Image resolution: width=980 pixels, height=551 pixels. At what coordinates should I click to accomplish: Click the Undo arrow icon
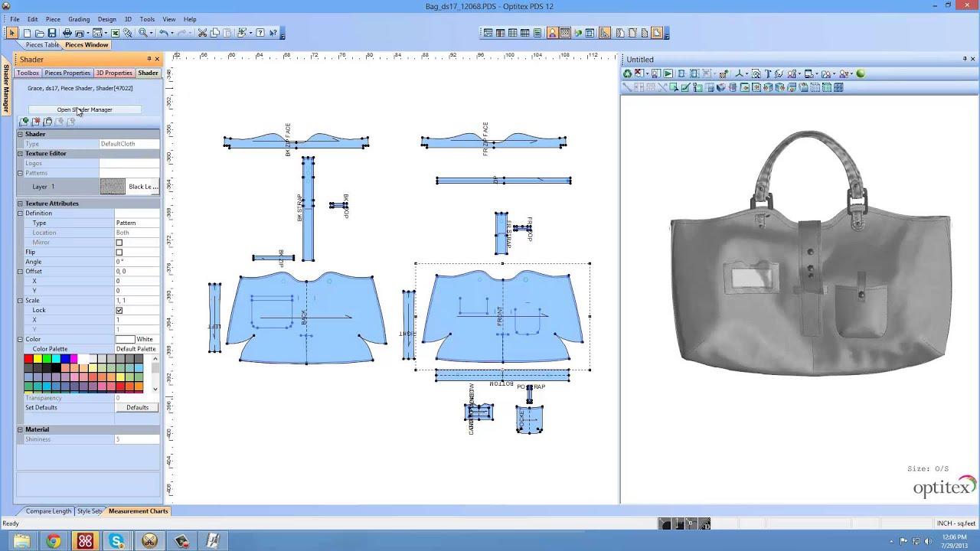coord(163,33)
